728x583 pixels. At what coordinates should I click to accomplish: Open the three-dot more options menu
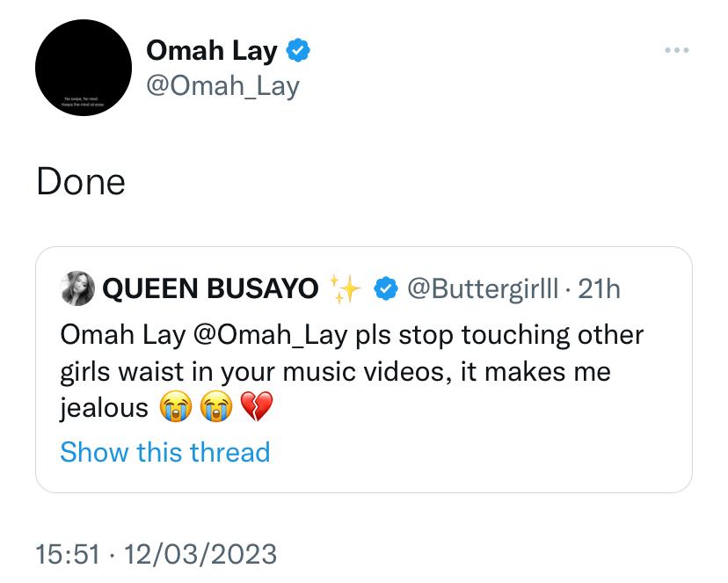point(676,49)
